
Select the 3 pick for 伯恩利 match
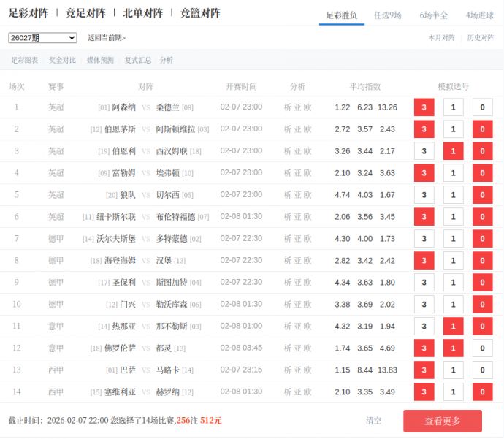(424, 151)
